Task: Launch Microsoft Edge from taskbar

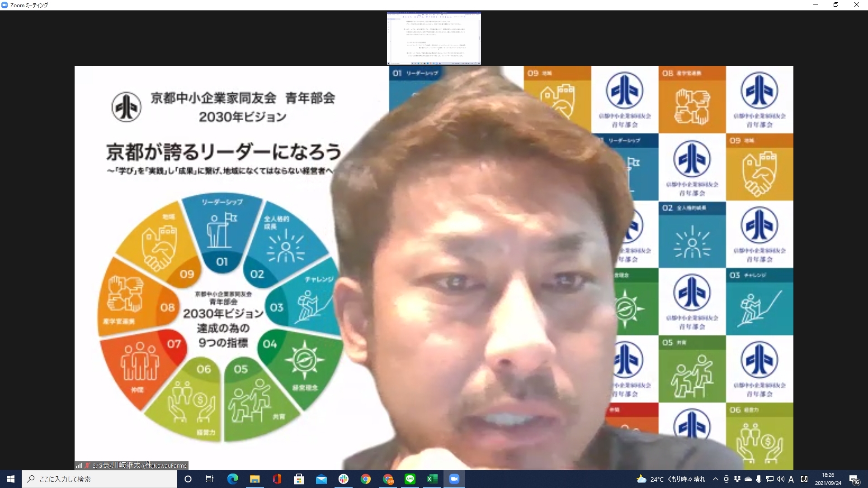Action: pos(232,479)
